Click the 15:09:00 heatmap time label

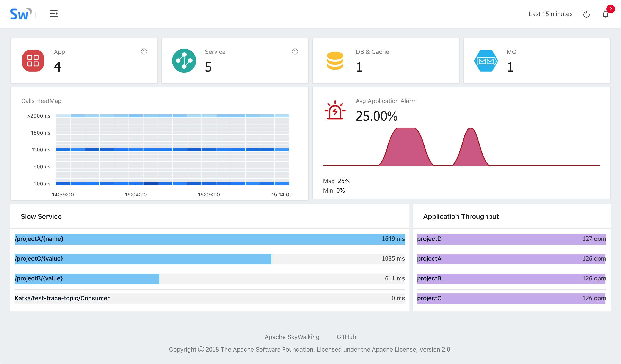tap(209, 194)
